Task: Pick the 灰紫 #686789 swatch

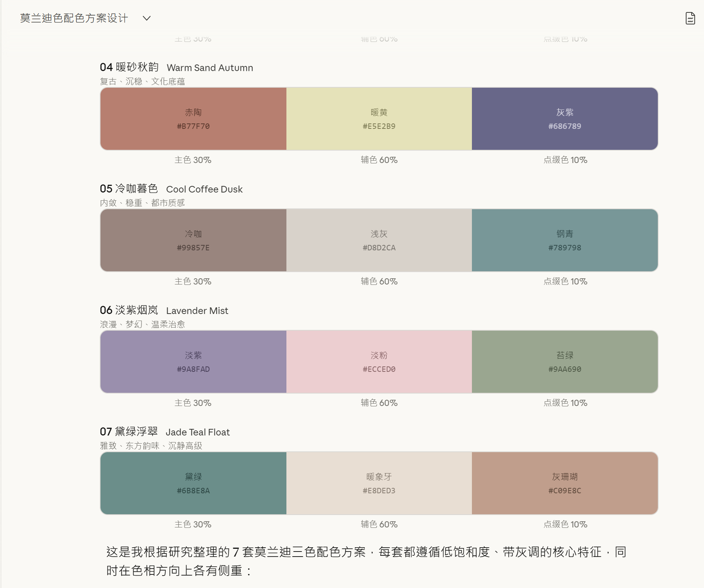Action: pos(565,119)
